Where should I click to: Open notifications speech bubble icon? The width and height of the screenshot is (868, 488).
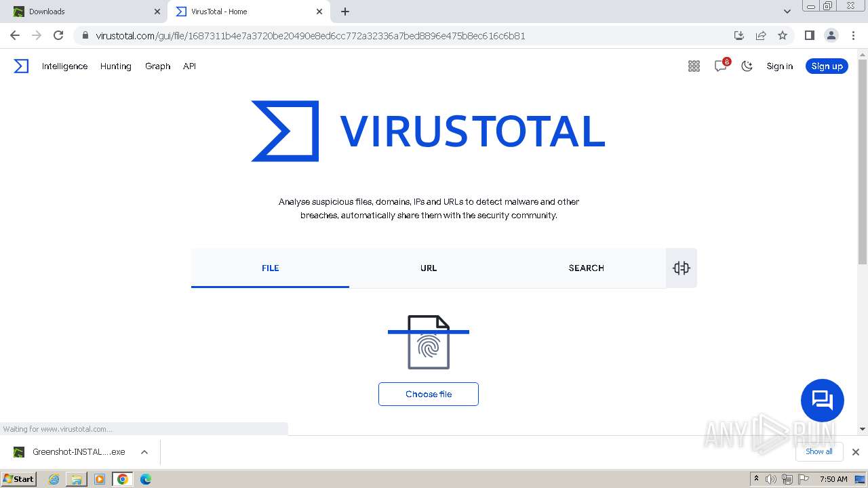click(x=721, y=66)
